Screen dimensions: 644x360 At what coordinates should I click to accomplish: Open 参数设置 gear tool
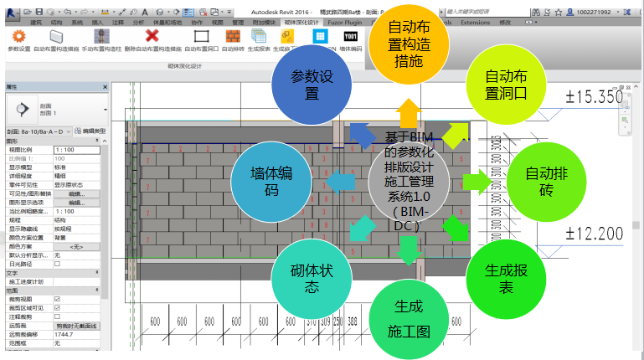tap(19, 40)
